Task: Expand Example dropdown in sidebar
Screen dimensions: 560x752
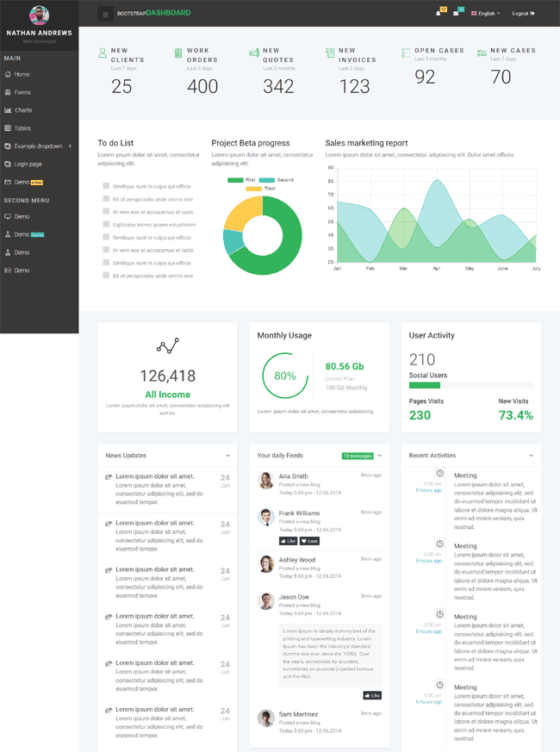Action: (x=39, y=146)
